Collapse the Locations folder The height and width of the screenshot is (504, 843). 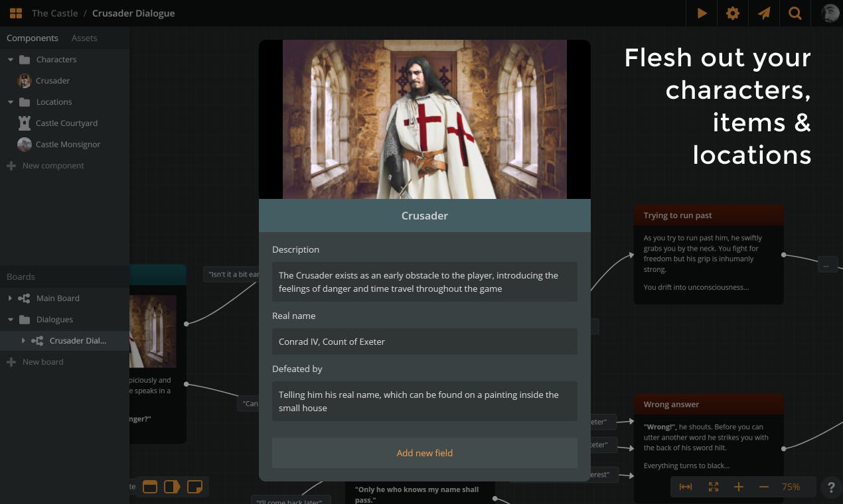tap(11, 102)
